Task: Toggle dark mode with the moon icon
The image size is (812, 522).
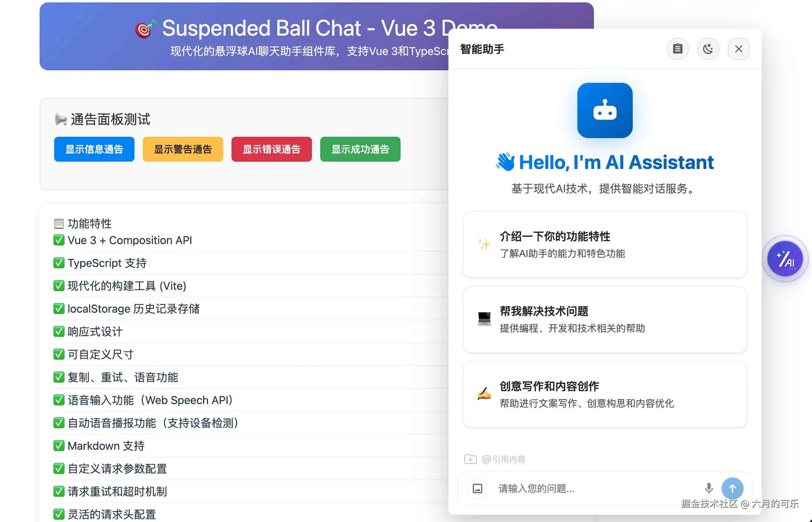Action: (708, 48)
